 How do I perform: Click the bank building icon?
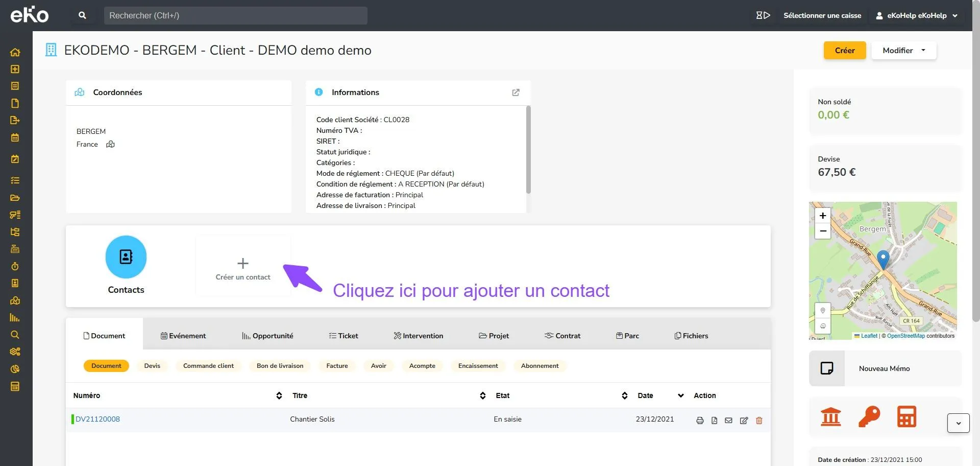[x=830, y=416]
